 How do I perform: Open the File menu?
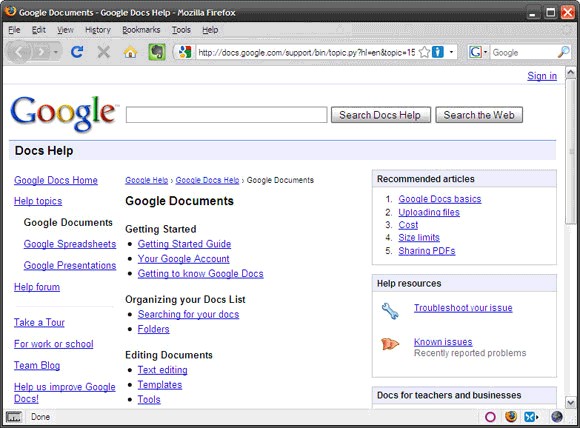[x=14, y=30]
